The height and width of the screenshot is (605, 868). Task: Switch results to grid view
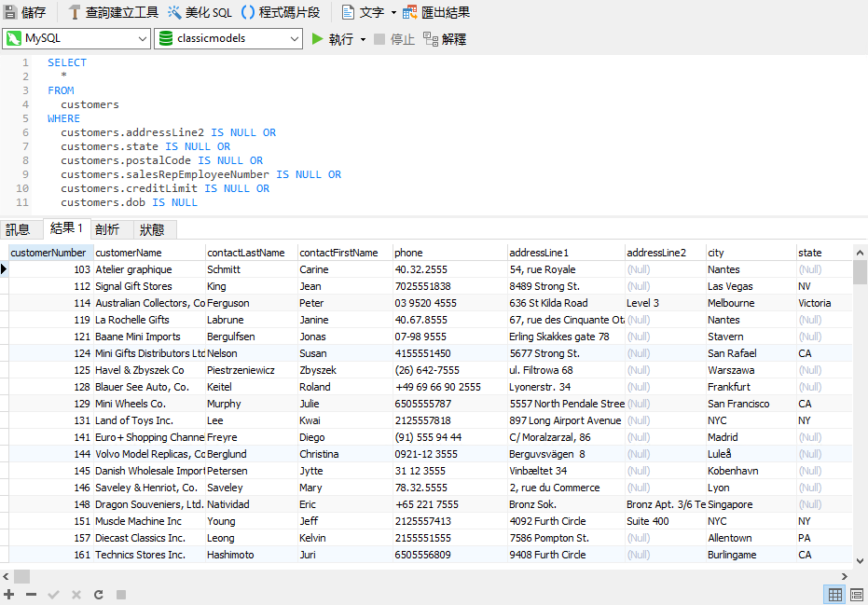point(834,594)
